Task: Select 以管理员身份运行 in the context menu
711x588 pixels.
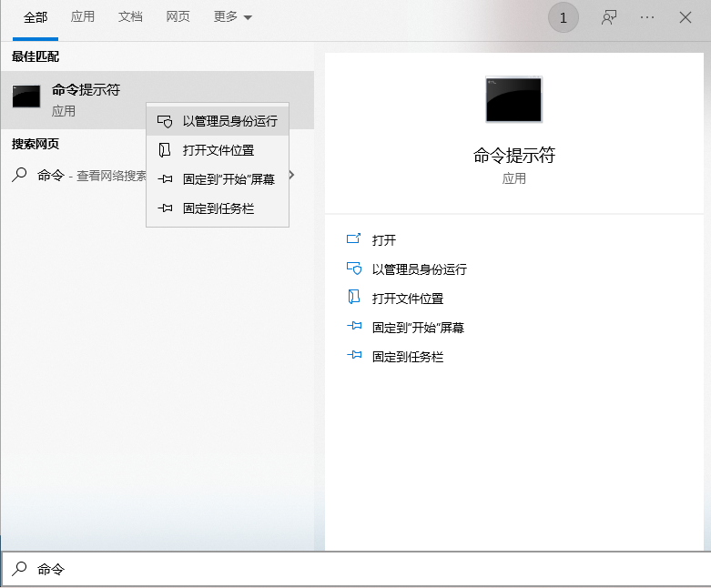Action: [229, 121]
